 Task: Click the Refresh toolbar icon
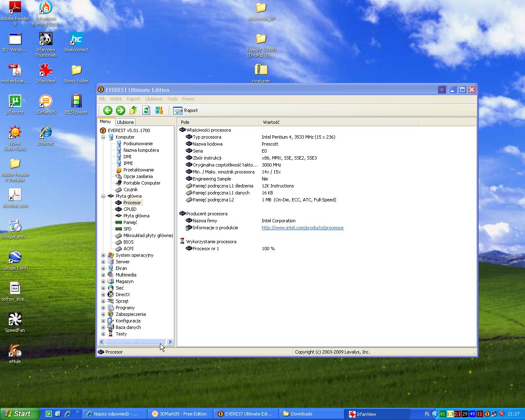[146, 110]
